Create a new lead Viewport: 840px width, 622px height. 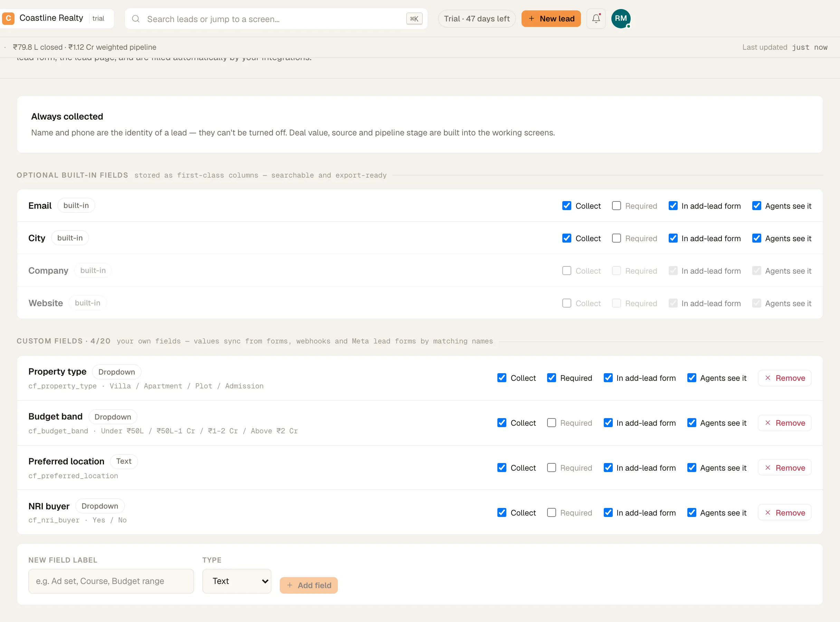(551, 18)
